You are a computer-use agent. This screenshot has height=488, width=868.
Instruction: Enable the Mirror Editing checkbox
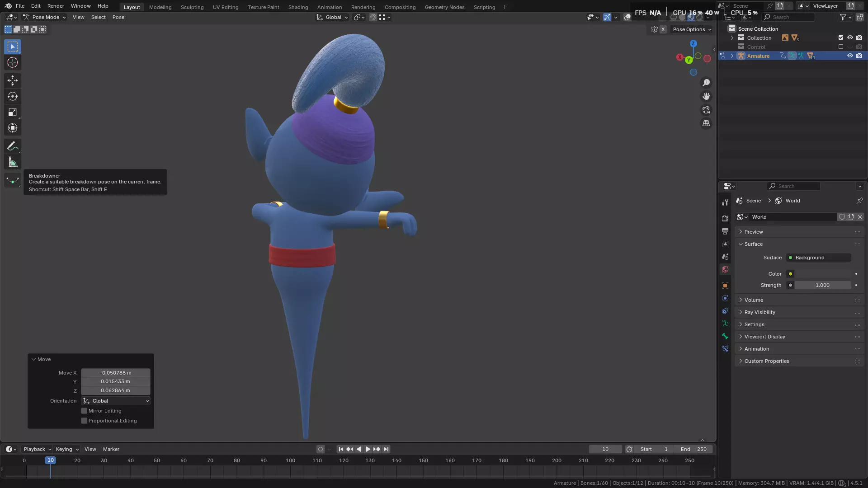coord(84,411)
